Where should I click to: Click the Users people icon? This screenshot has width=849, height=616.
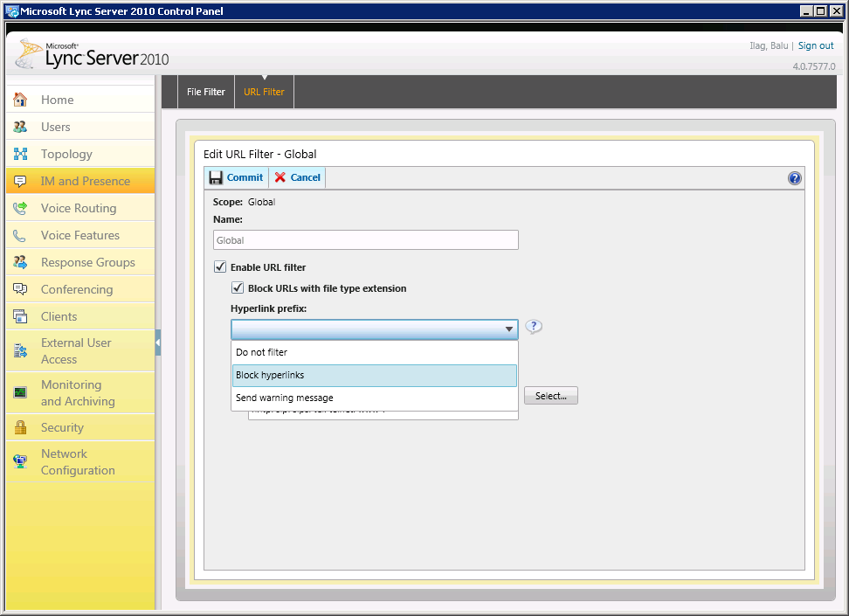20,127
